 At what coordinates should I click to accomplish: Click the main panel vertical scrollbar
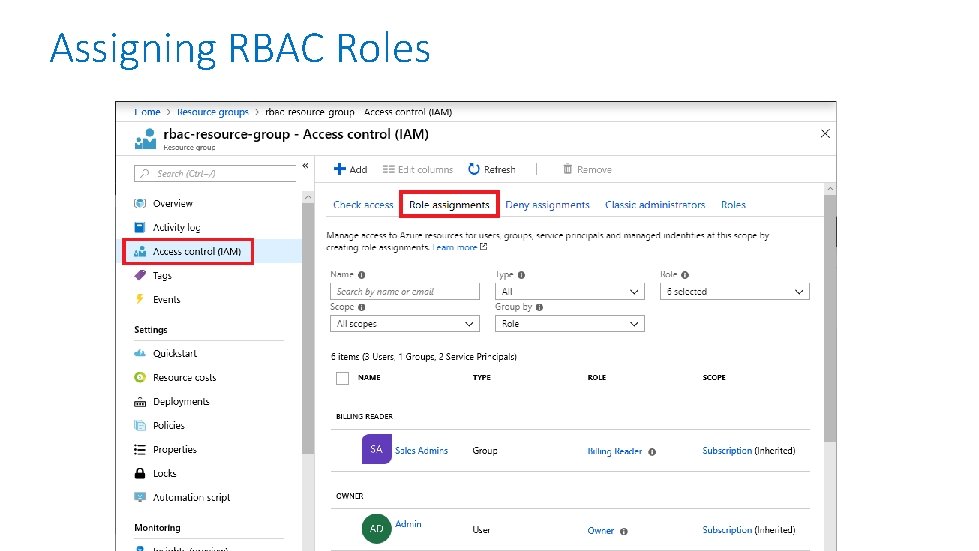pos(830,318)
